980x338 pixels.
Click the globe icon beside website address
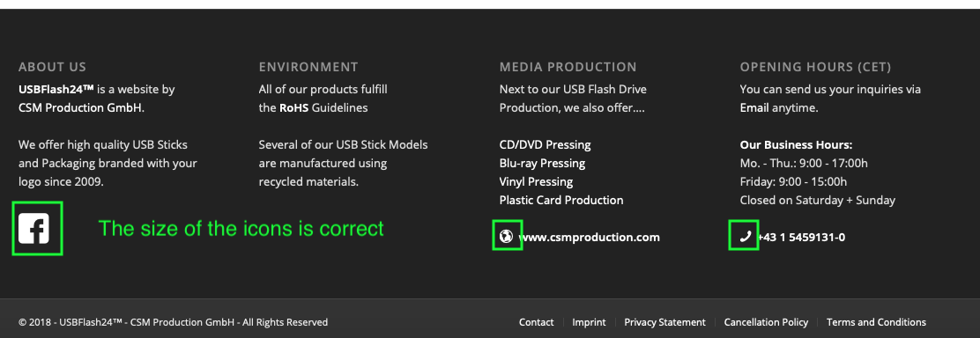506,236
